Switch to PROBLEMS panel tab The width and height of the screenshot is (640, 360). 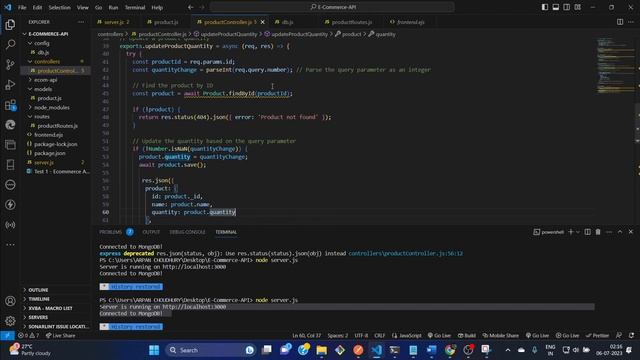coord(111,232)
